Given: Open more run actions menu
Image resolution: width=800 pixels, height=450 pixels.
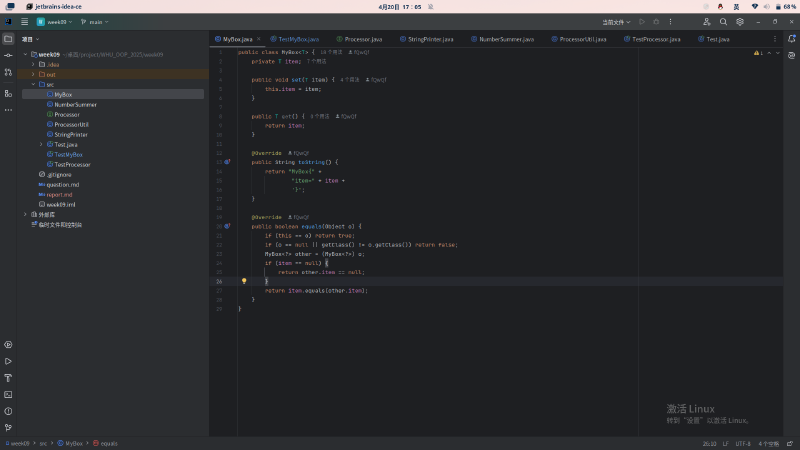Looking at the screenshot, I should pos(670,22).
